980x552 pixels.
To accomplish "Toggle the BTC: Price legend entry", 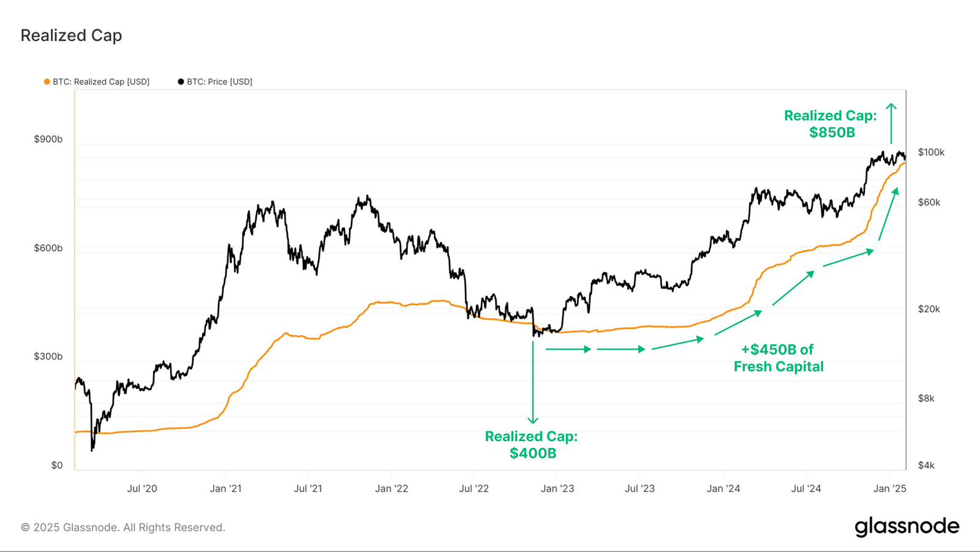I will (215, 81).
